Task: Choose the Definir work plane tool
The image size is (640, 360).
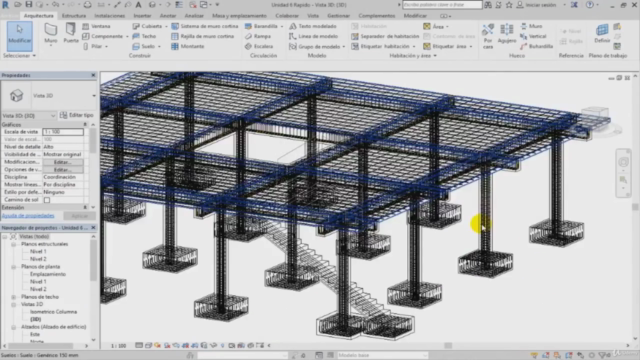Action: [602, 33]
